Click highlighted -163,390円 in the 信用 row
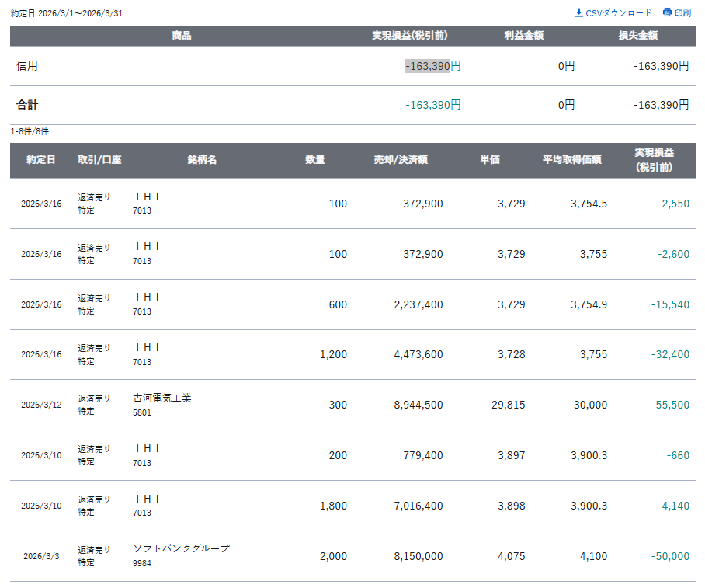 click(x=428, y=66)
